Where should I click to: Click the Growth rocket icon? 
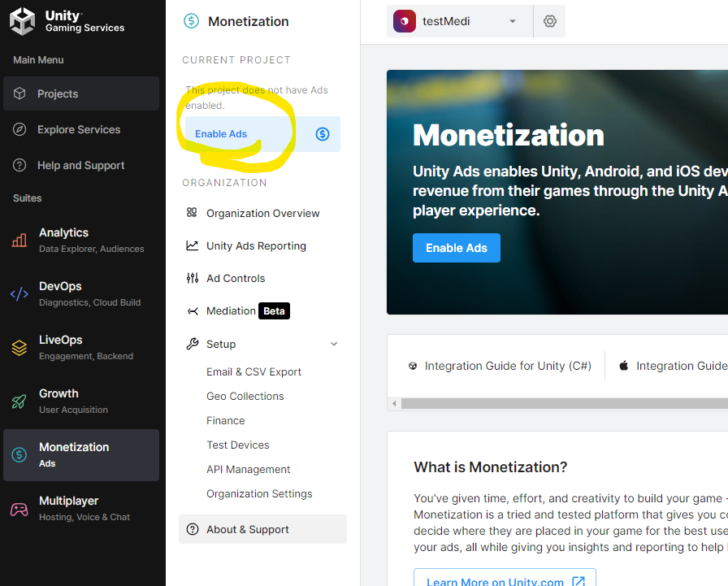19,402
